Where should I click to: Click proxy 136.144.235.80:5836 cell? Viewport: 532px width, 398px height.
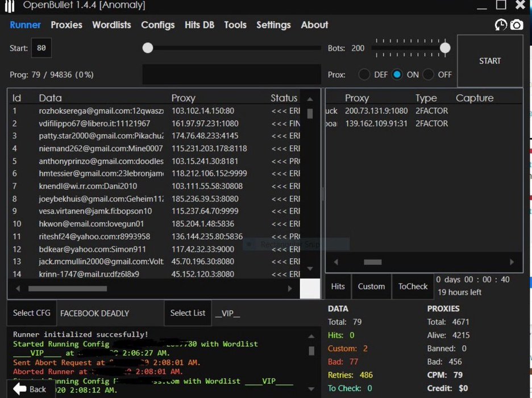coord(207,236)
